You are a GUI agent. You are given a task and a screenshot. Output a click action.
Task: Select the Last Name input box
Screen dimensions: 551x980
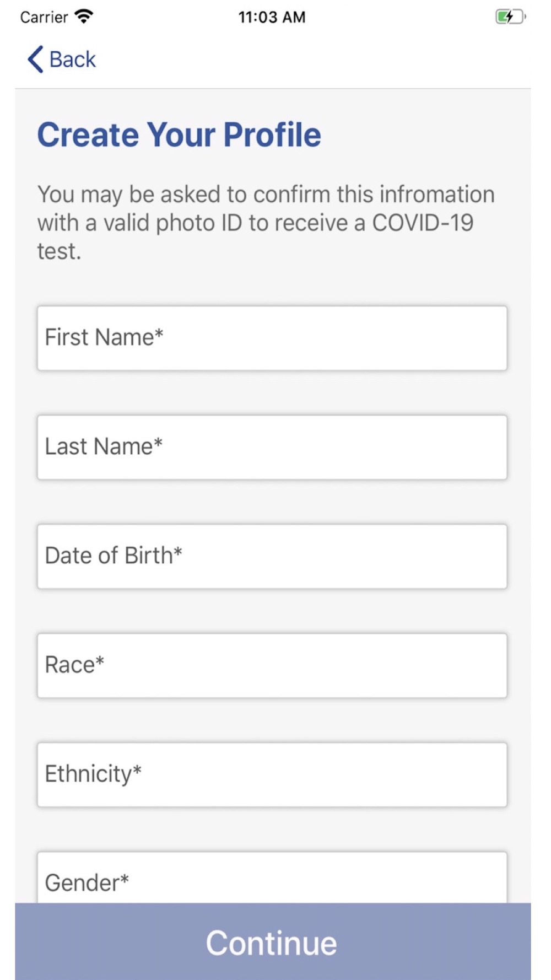point(272,447)
